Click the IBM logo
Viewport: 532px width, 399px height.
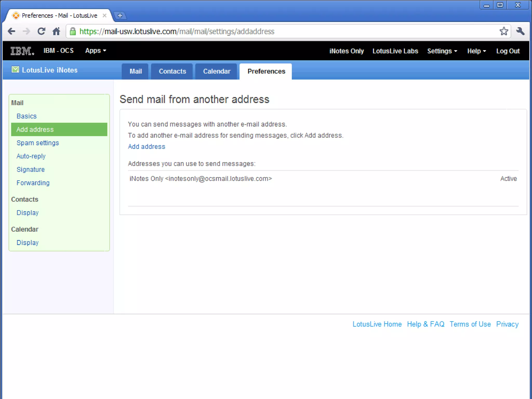[22, 51]
